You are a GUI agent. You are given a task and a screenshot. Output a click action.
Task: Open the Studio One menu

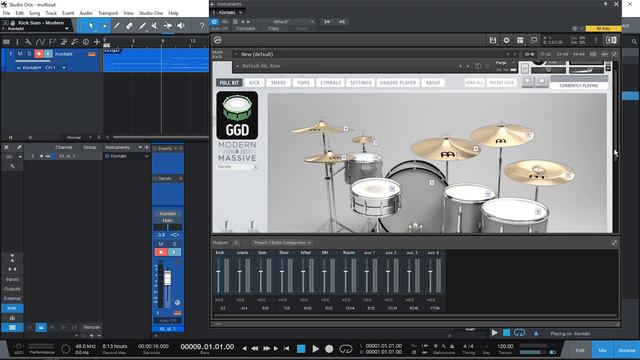pyautogui.click(x=151, y=13)
